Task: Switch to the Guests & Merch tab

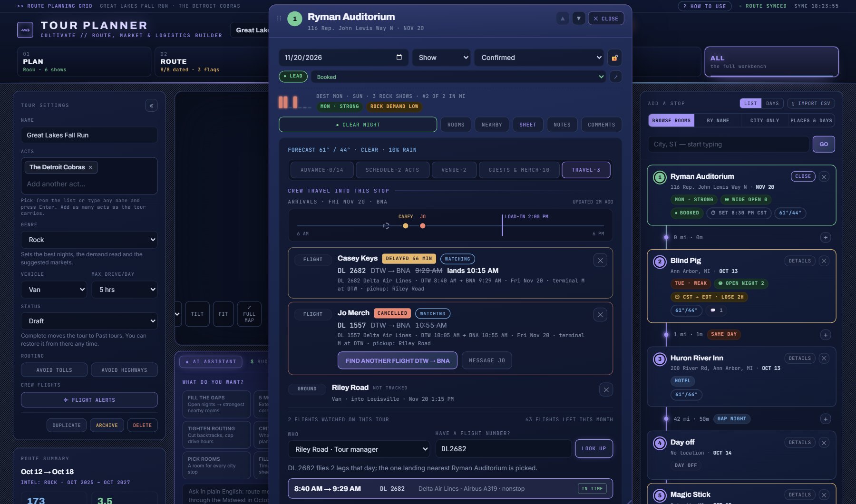Action: pyautogui.click(x=519, y=170)
